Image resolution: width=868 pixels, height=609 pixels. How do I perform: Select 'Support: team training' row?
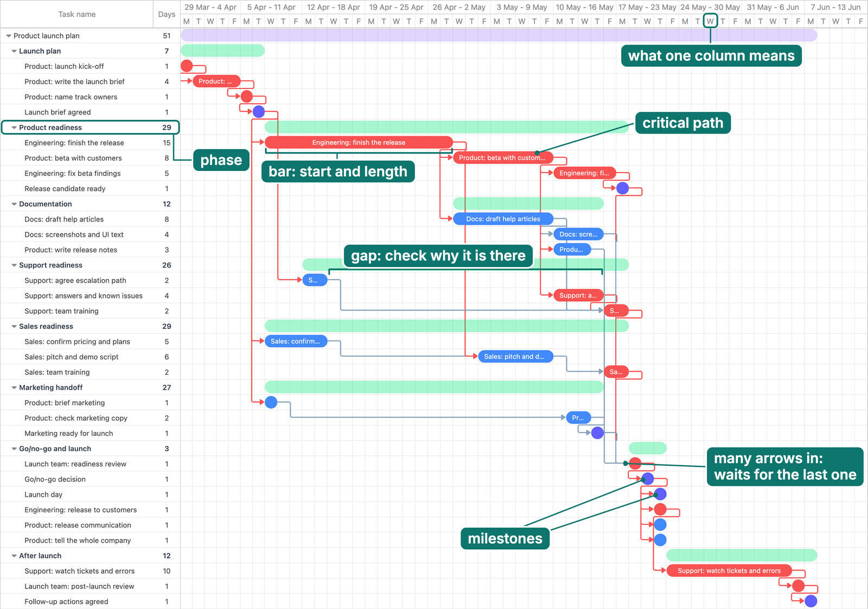pyautogui.click(x=90, y=311)
